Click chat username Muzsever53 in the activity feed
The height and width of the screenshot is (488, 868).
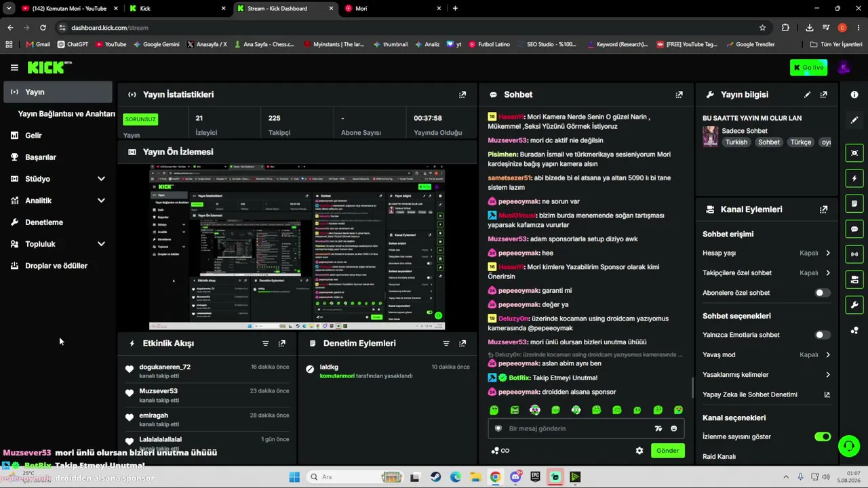tap(158, 391)
